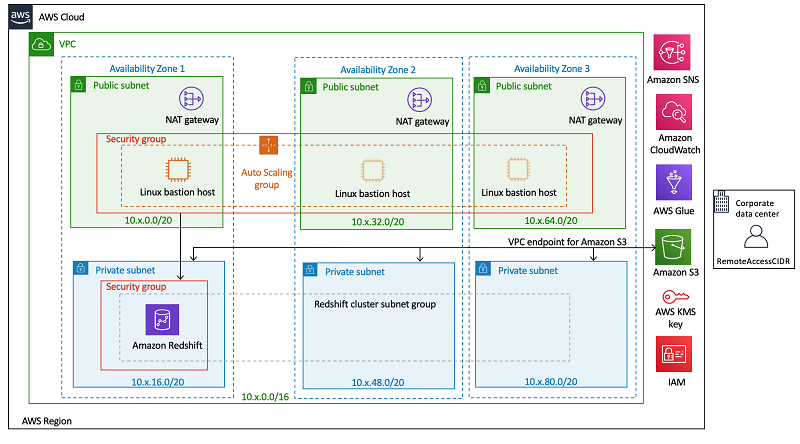Click the user icon above RemoteAccessCIDR
Screen dimensions: 800x444
pos(756,237)
